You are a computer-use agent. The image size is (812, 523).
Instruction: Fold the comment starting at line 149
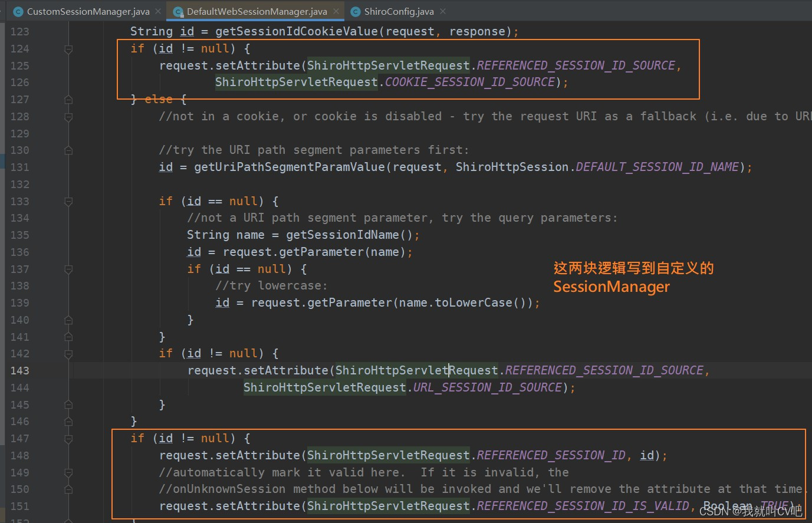point(68,473)
